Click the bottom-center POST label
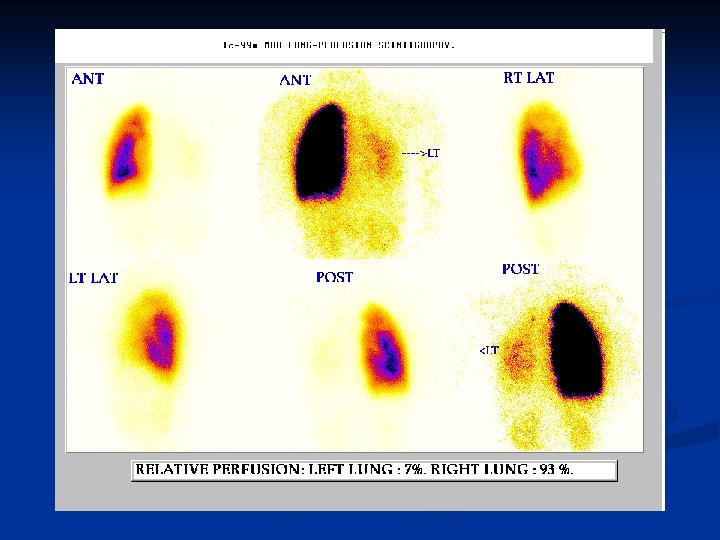 (334, 277)
